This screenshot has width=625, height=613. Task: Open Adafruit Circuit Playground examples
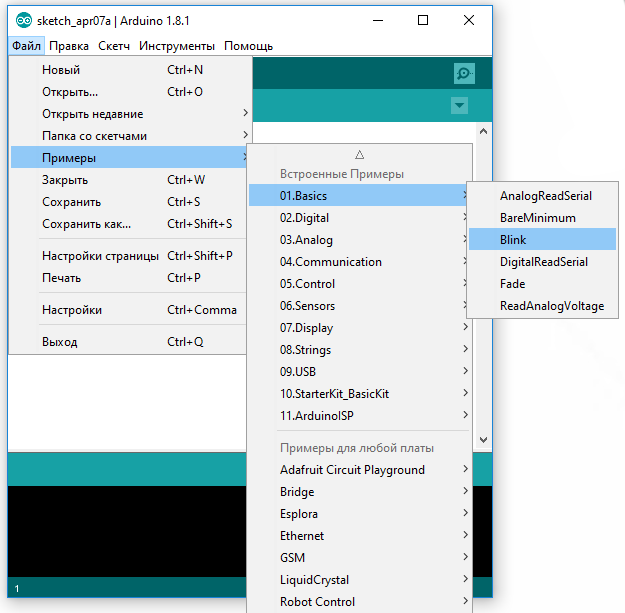pos(359,470)
